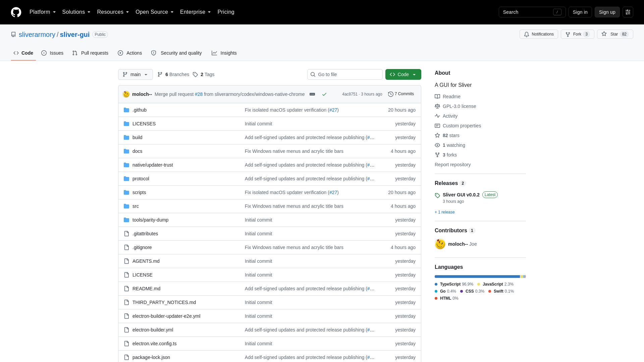Expand the Enterprise menu
Image resolution: width=644 pixels, height=362 pixels.
coord(195,12)
